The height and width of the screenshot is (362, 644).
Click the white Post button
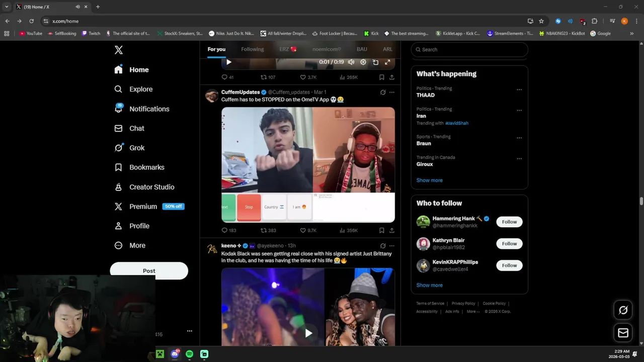(x=149, y=270)
